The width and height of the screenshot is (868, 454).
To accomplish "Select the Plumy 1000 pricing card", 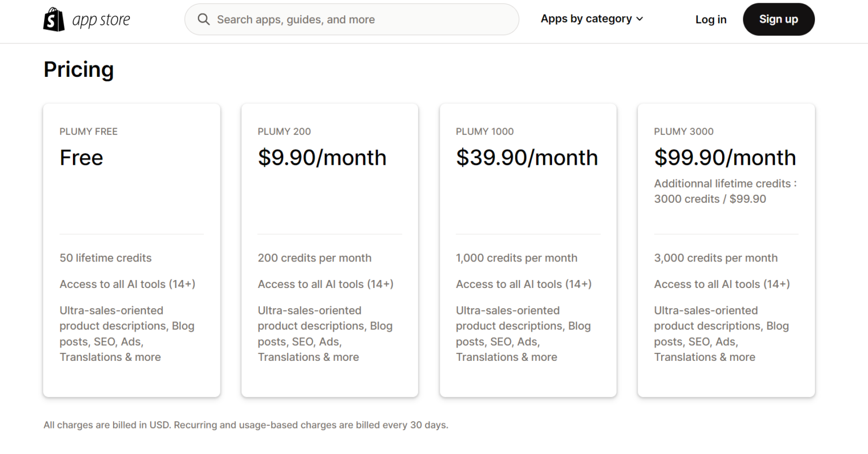I will (x=528, y=250).
